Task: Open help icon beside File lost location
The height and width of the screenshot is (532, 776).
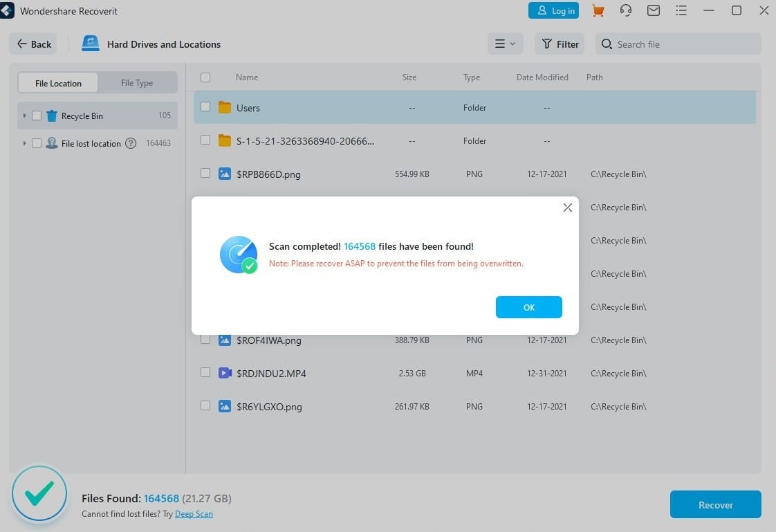Action: pyautogui.click(x=131, y=143)
